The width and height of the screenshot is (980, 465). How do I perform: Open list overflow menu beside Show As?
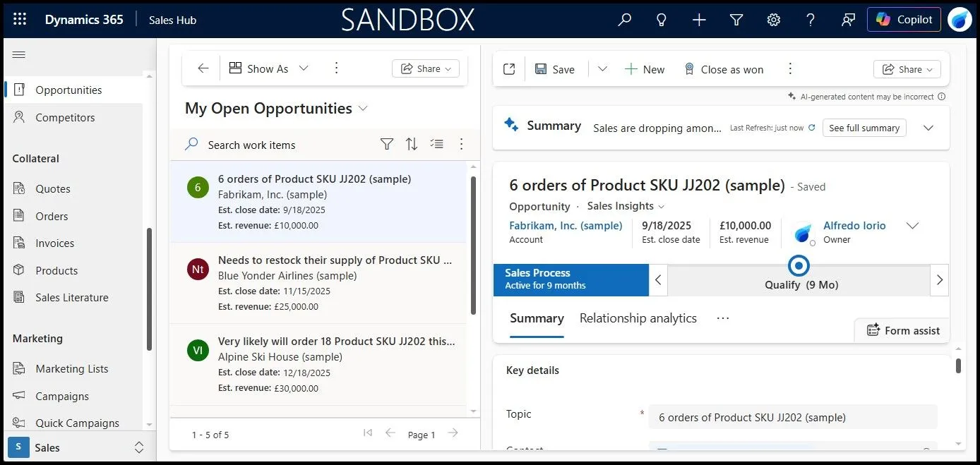tap(336, 68)
